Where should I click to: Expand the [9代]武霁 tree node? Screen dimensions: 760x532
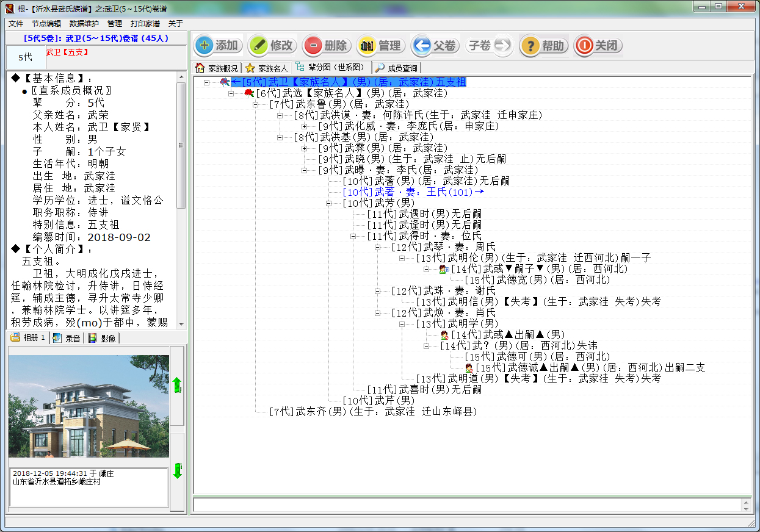click(304, 148)
